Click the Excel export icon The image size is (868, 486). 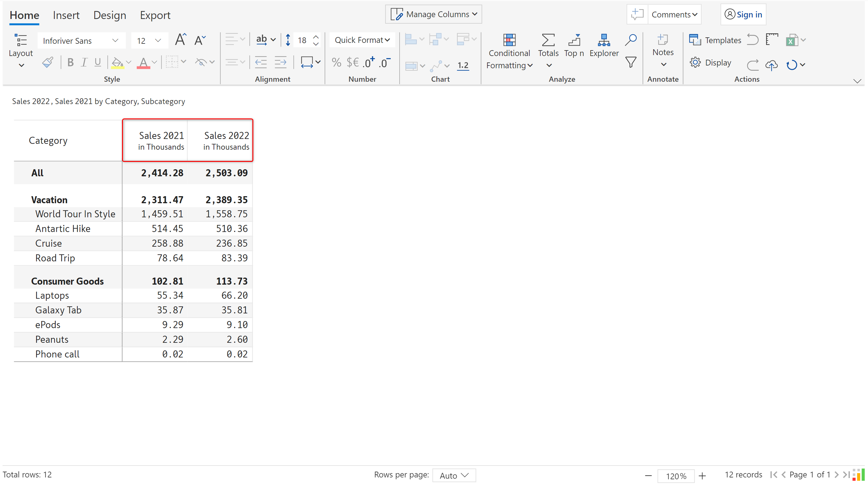pyautogui.click(x=792, y=40)
